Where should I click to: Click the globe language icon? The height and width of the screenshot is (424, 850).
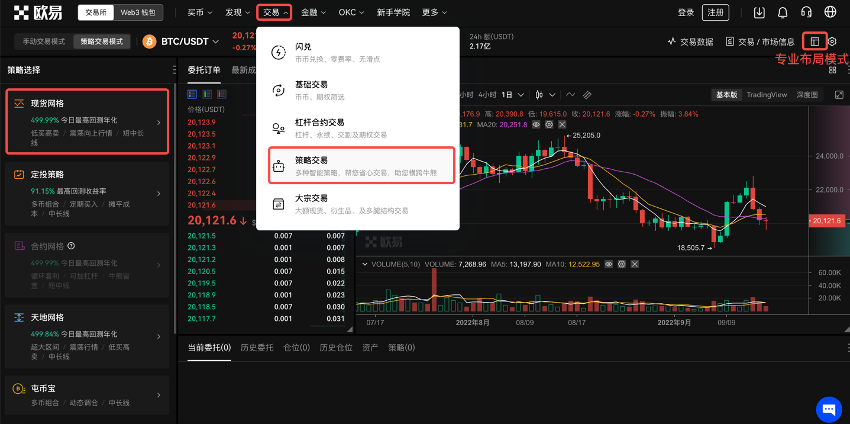coord(830,13)
